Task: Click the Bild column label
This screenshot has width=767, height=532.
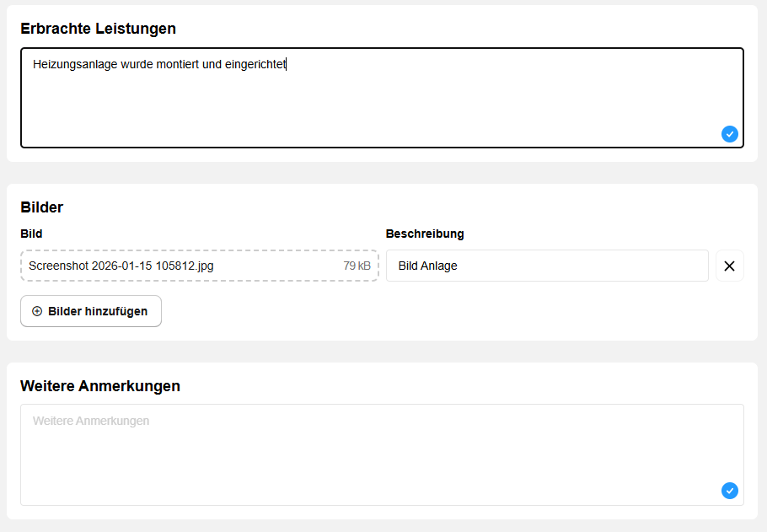Action: [x=31, y=234]
